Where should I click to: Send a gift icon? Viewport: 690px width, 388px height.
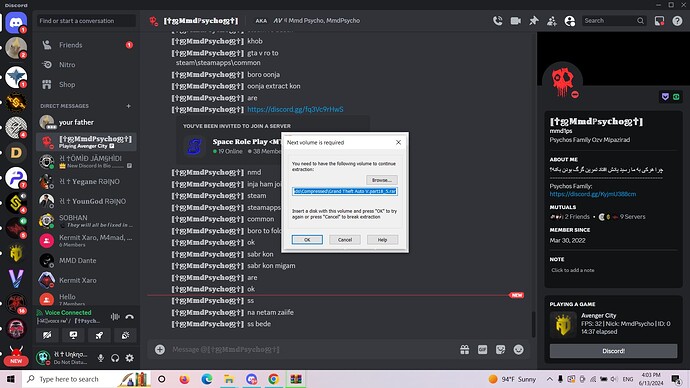tap(465, 349)
